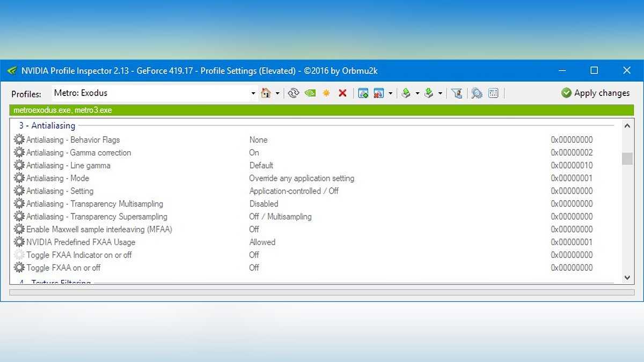This screenshot has height=362, width=644.
Task: Click the add application to profile icon
Action: point(363,93)
